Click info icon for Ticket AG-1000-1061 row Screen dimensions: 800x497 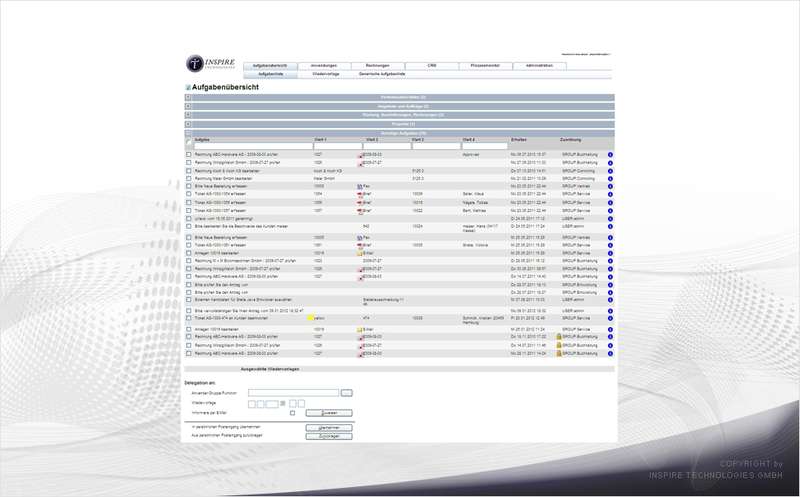pyautogui.click(x=610, y=245)
